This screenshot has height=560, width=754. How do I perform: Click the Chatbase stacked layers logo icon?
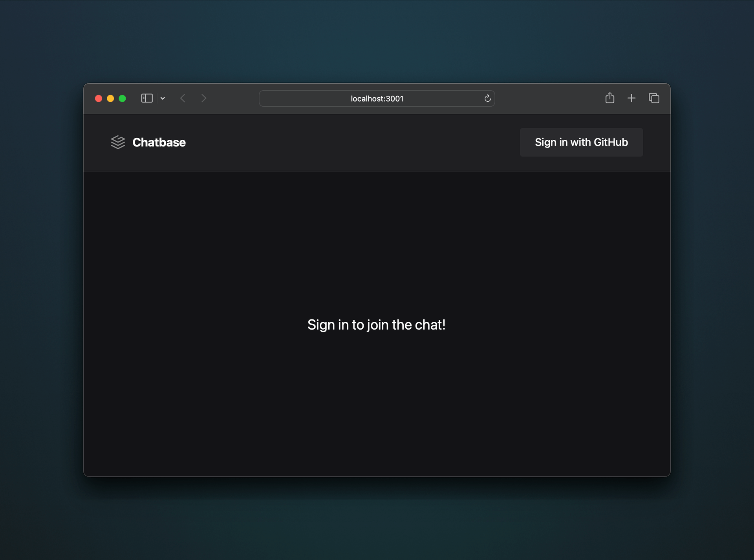[x=118, y=142]
